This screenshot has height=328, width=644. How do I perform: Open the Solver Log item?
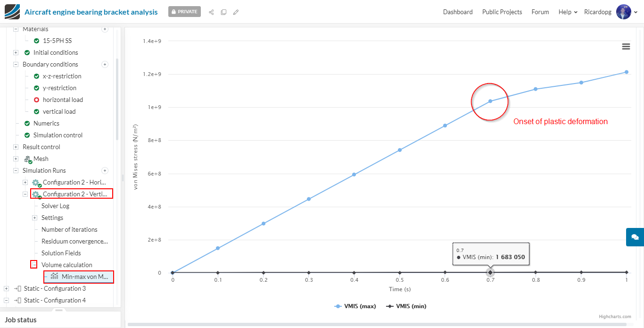click(55, 206)
